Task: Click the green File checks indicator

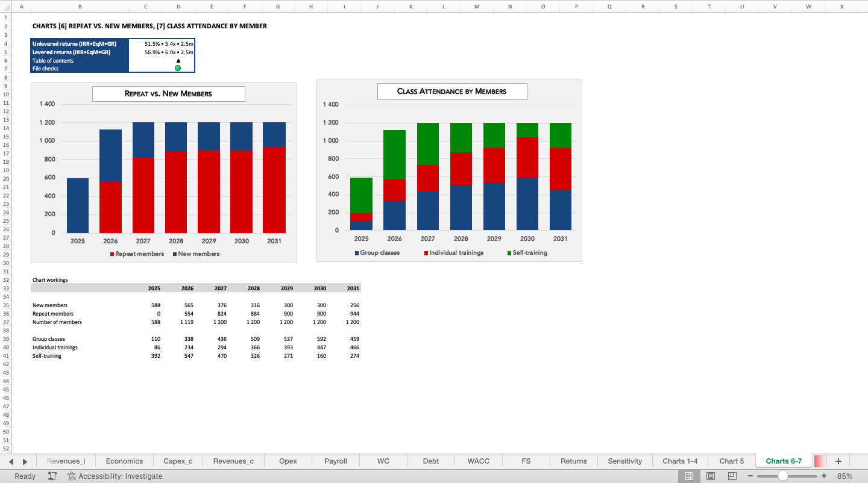Action: [x=178, y=67]
